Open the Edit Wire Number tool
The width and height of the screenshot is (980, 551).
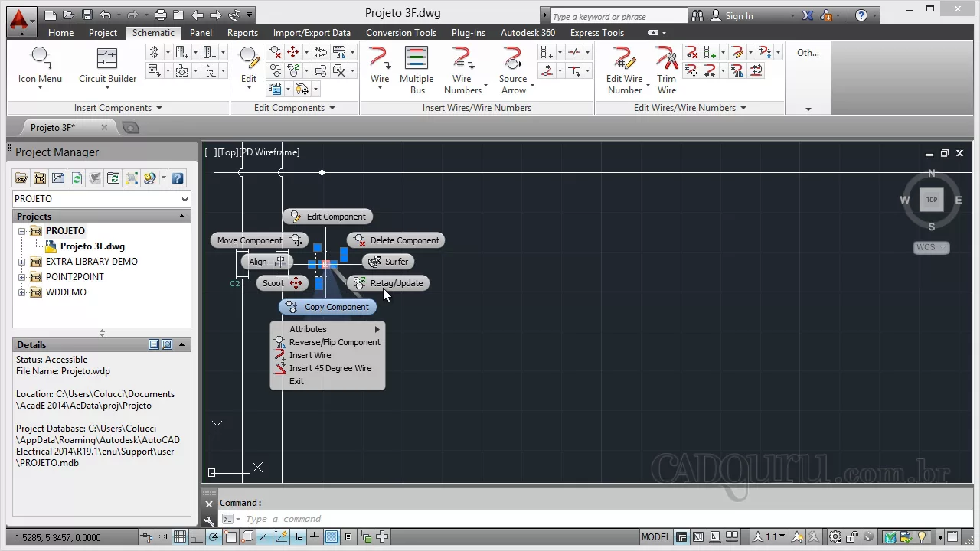pos(625,70)
